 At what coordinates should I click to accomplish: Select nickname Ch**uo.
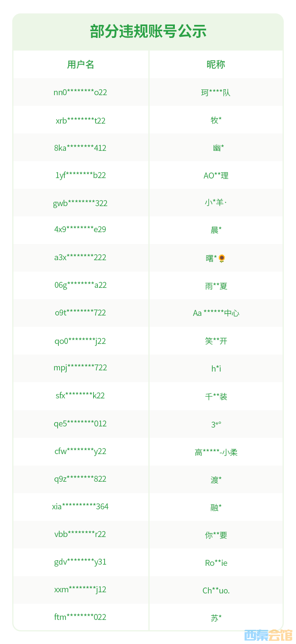coord(216,591)
